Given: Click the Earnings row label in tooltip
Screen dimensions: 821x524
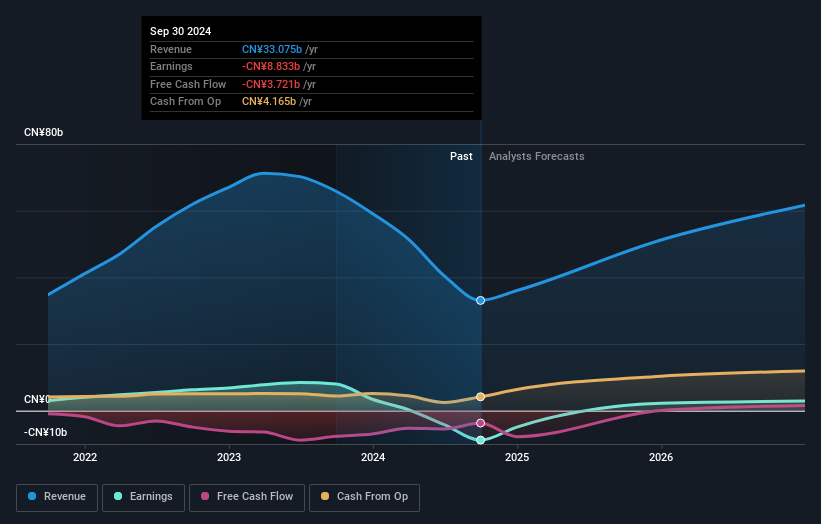Looking at the screenshot, I should pos(171,66).
